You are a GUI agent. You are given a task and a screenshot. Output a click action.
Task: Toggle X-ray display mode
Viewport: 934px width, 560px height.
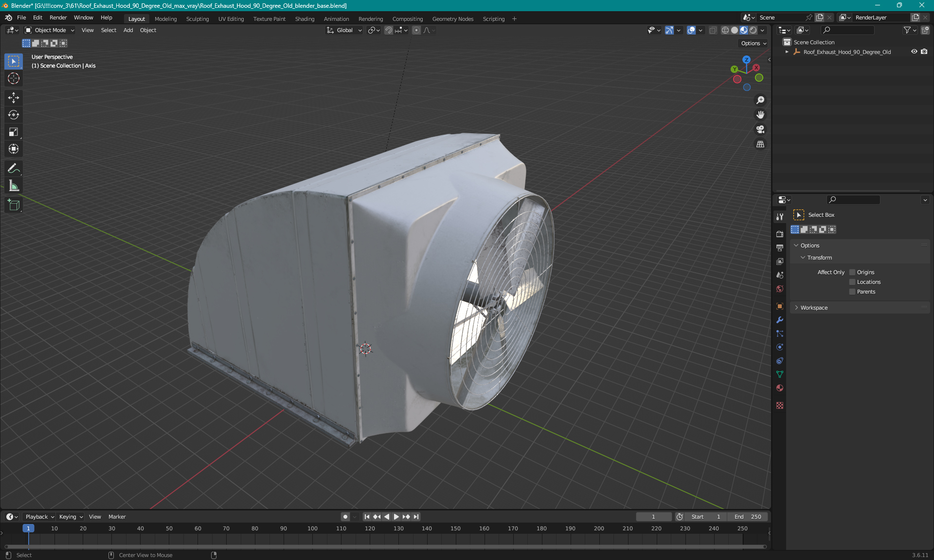(713, 30)
